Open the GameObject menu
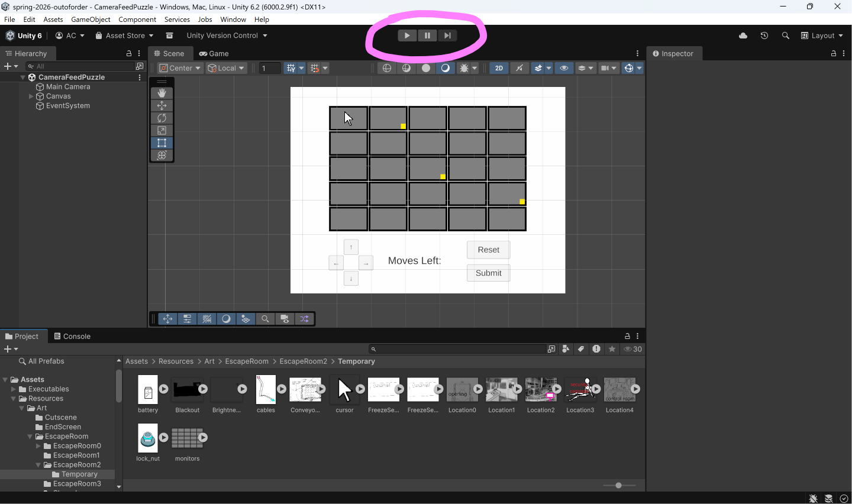 coord(91,20)
